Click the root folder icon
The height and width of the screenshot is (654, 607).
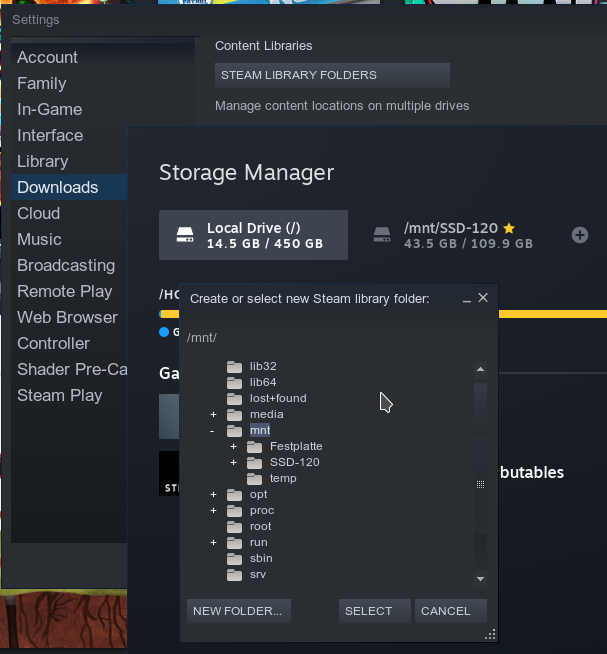(234, 527)
